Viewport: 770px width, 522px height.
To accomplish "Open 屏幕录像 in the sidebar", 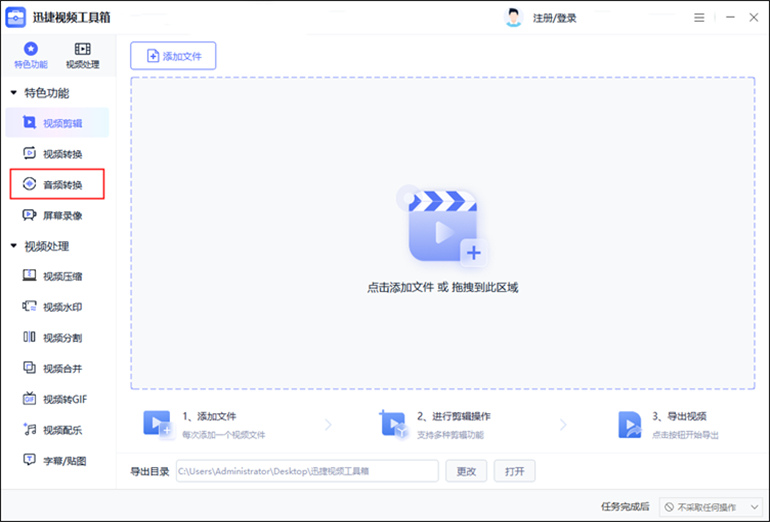I will point(57,215).
